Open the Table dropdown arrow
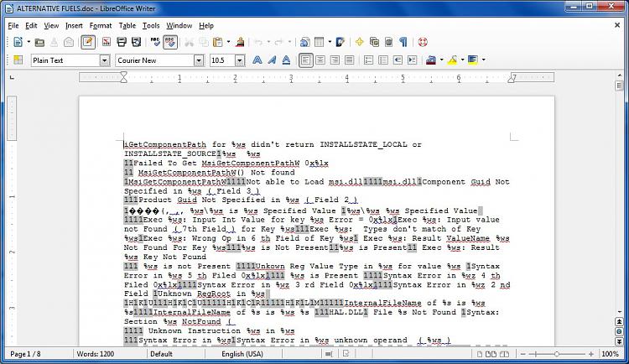629x364 pixels. 330,42
